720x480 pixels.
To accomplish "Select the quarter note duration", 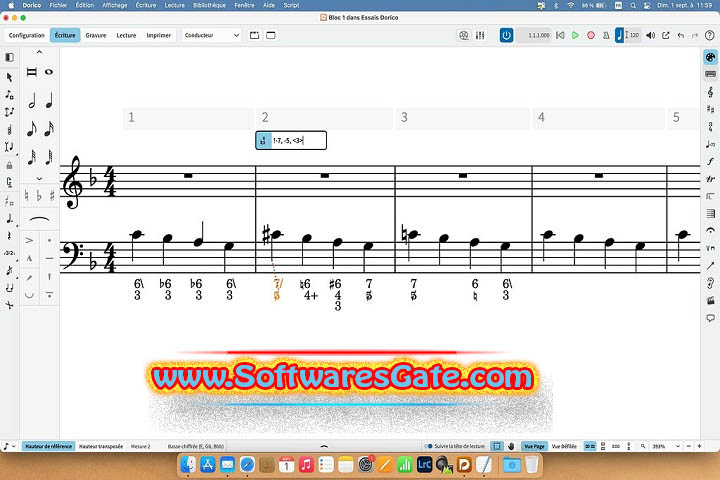I will [49, 100].
